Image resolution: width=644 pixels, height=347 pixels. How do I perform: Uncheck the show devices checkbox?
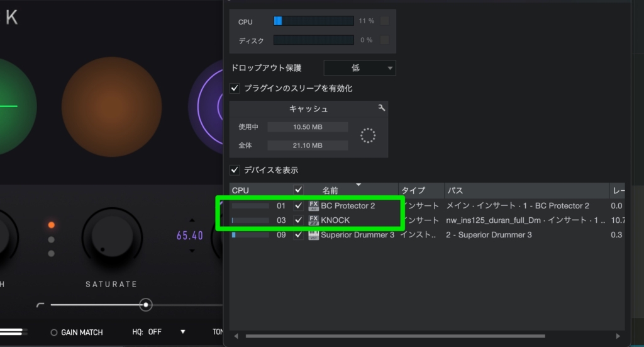coord(235,170)
